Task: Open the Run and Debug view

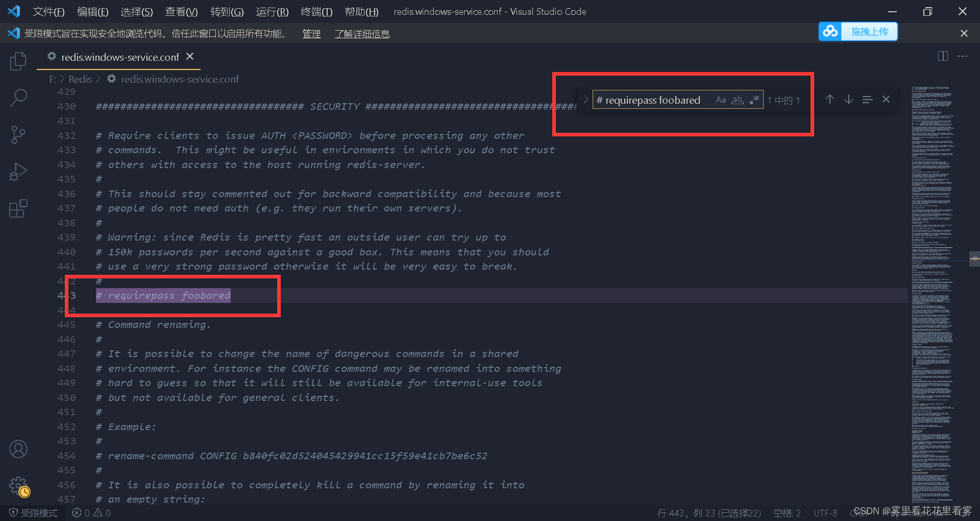Action: pyautogui.click(x=18, y=172)
